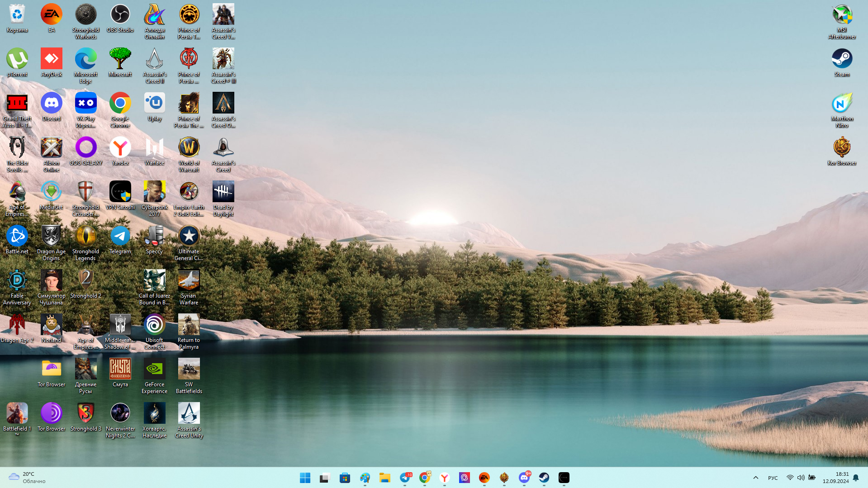This screenshot has width=868, height=488.
Task: Open the Recycle Bin (Корзина) icon
Action: coord(17,19)
